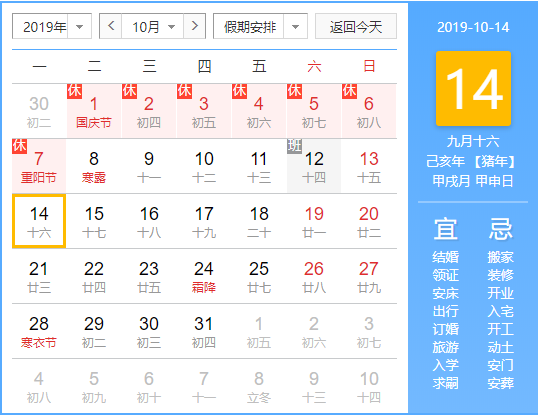Click the large yellow 14 date tile
Viewport: 539px width, 417px height.
tap(473, 88)
